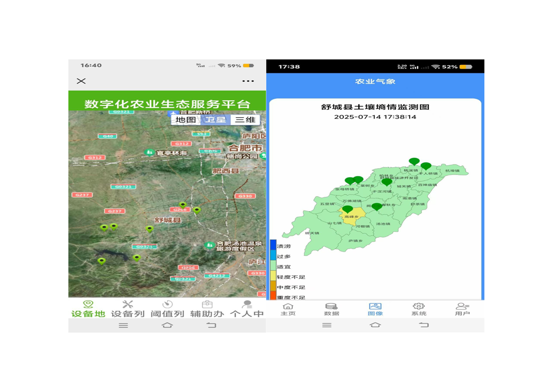This screenshot has width=555, height=392.
Task: Select the 图像 image tab
Action: 375,309
